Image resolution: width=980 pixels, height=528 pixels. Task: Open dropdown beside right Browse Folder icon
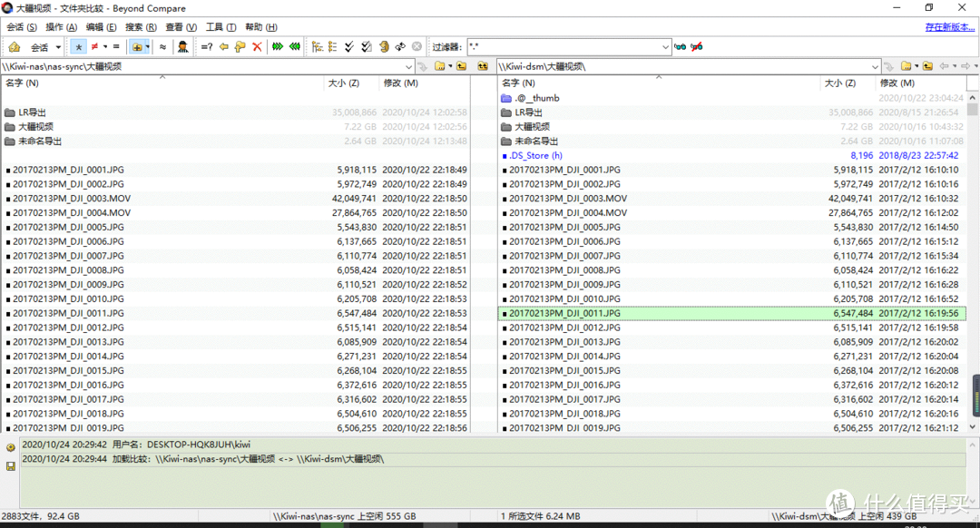(916, 66)
